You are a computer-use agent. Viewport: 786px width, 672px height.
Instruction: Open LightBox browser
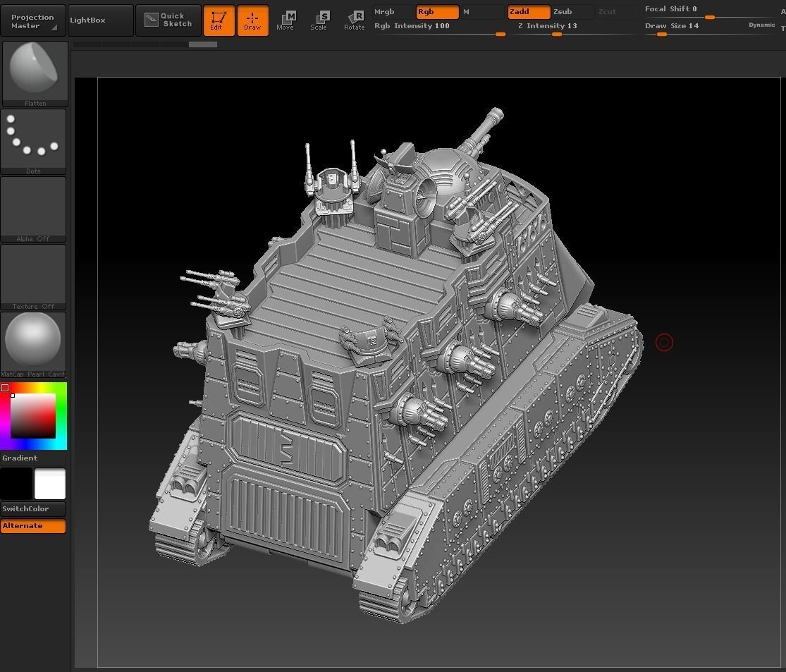tap(100, 20)
